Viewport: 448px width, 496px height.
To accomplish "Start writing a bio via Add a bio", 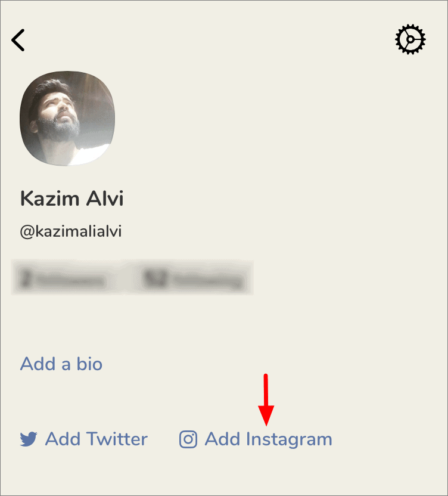I will coord(61,364).
